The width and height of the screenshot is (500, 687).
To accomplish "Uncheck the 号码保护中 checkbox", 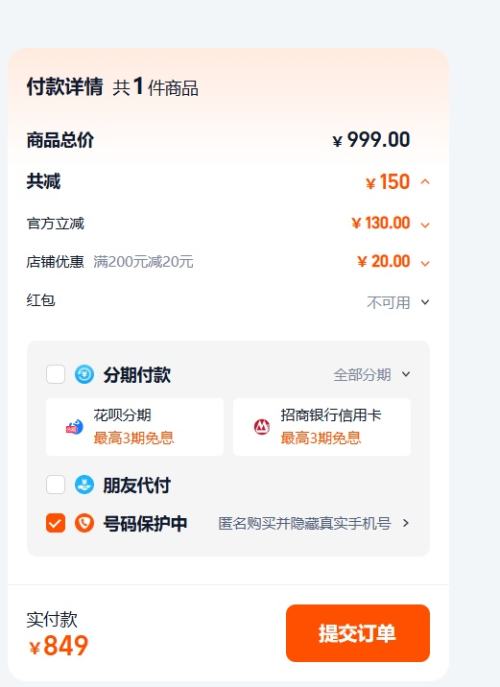I will pyautogui.click(x=56, y=523).
